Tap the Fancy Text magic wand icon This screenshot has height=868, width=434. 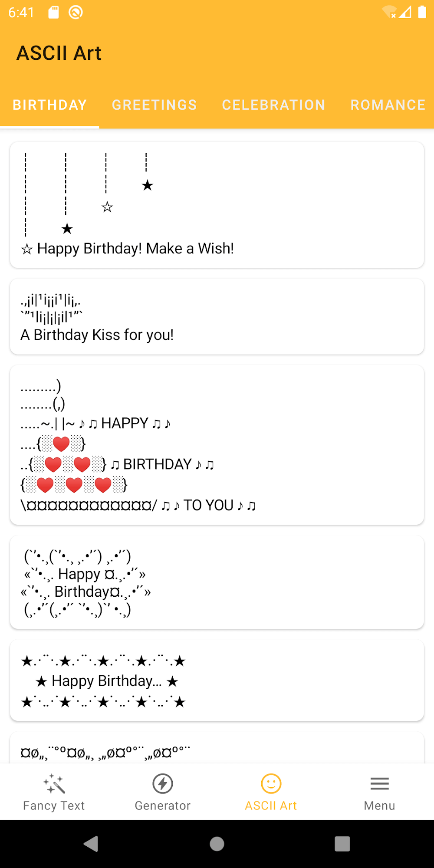coord(54,784)
